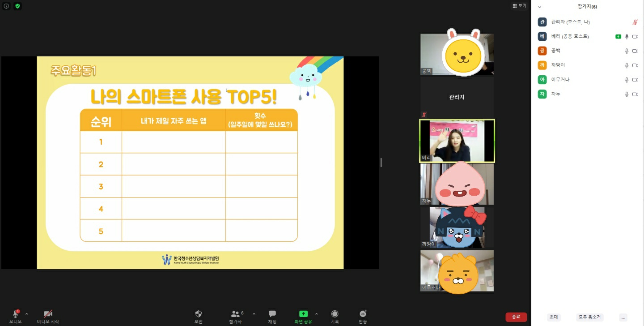Image resolution: width=644 pixels, height=326 pixels.
Task: Select the 베리 speaker video thumbnail
Action: (457, 141)
